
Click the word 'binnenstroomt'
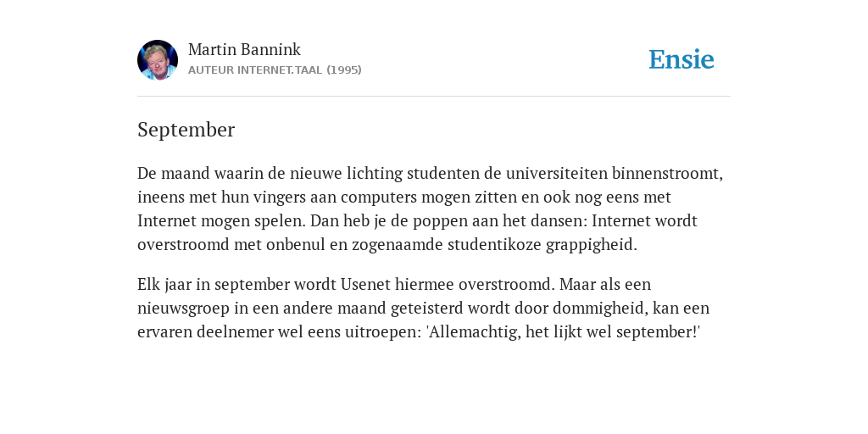pyautogui.click(x=667, y=173)
